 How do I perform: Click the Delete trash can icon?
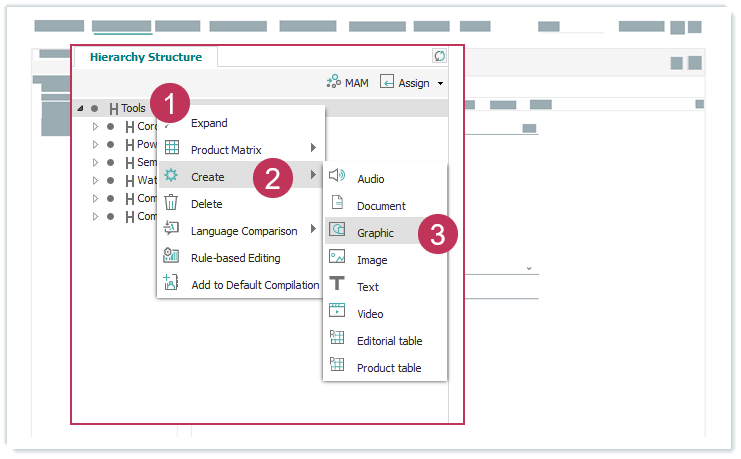point(171,203)
